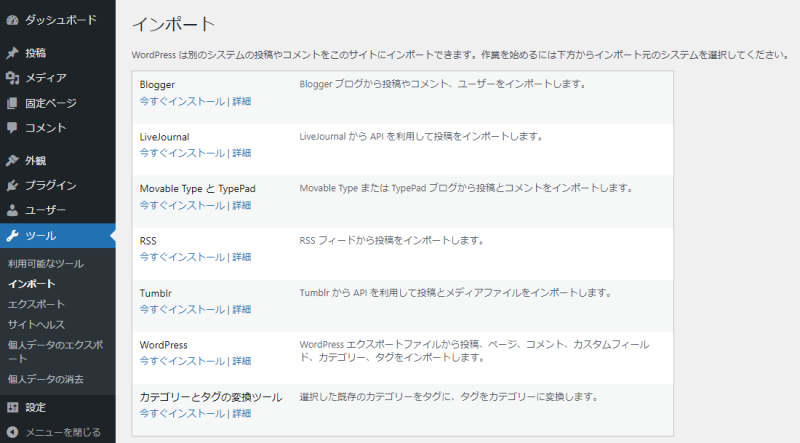This screenshot has height=443, width=800.
Task: Go to サイトヘルス page
Action: pyautogui.click(x=38, y=324)
